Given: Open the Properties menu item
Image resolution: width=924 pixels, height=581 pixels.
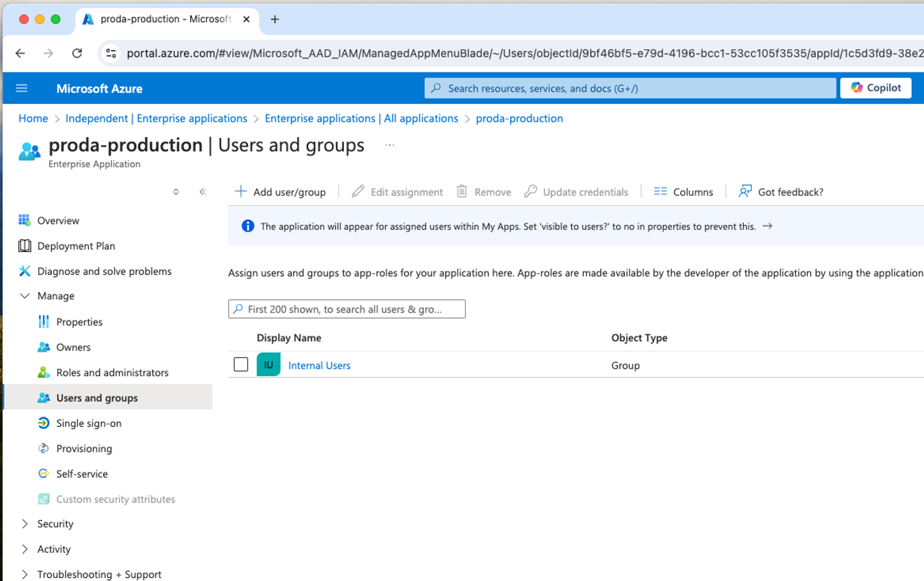Looking at the screenshot, I should 79,322.
